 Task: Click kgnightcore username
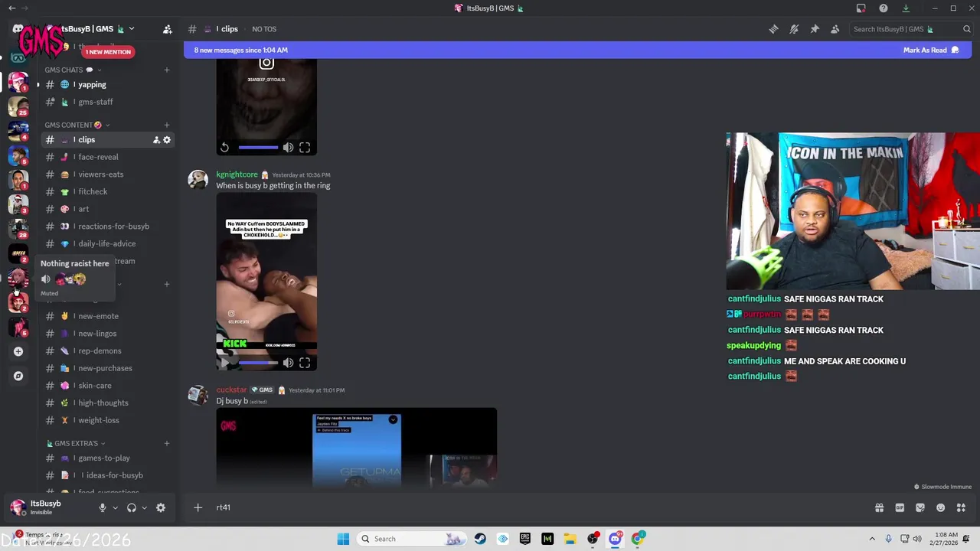pos(237,174)
